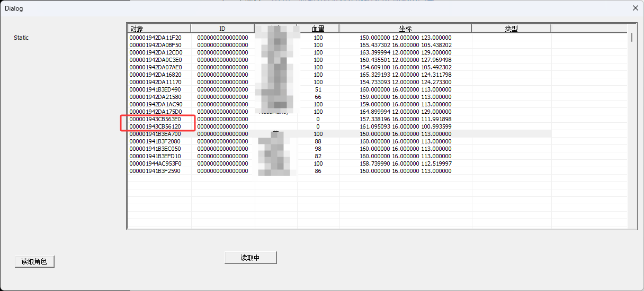Click the ID column header
The image size is (644, 291).
pyautogui.click(x=222, y=29)
